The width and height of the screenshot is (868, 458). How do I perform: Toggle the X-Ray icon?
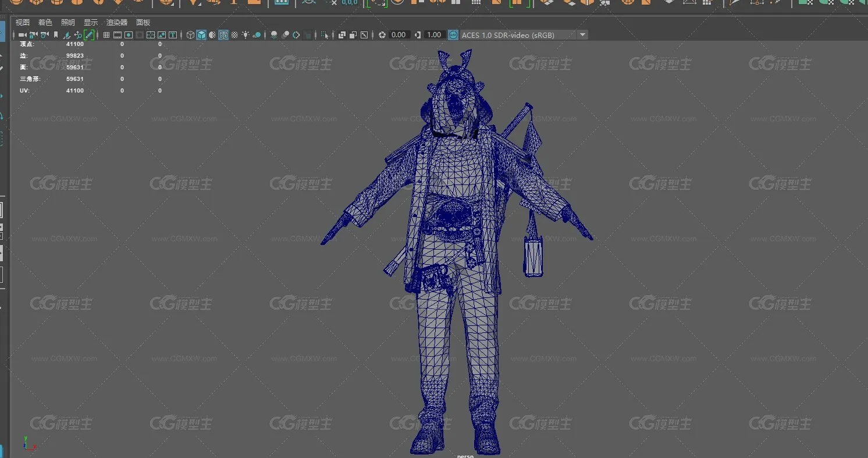point(342,35)
